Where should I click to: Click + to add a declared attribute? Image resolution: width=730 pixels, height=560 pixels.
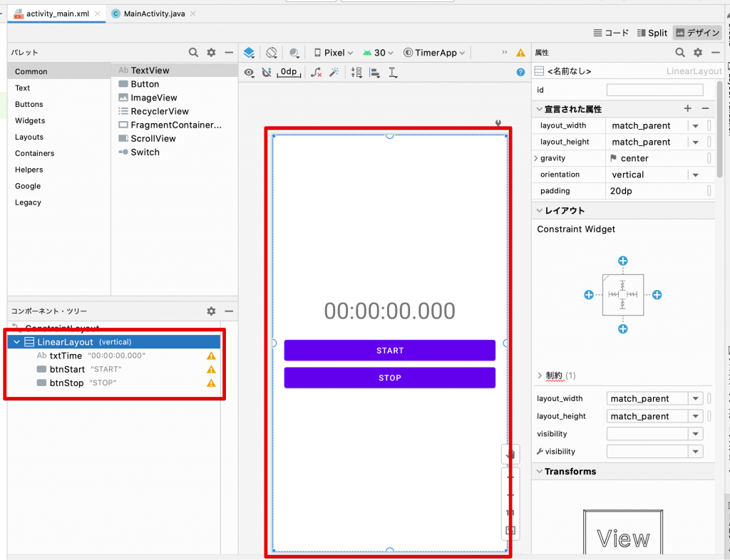point(687,108)
